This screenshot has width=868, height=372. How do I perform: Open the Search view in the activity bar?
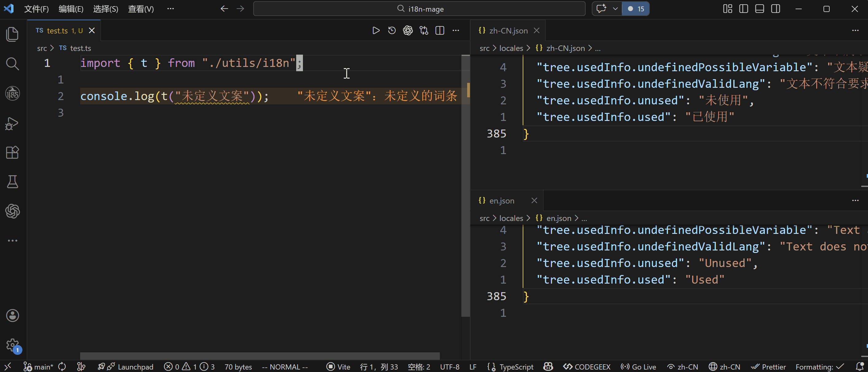tap(13, 64)
